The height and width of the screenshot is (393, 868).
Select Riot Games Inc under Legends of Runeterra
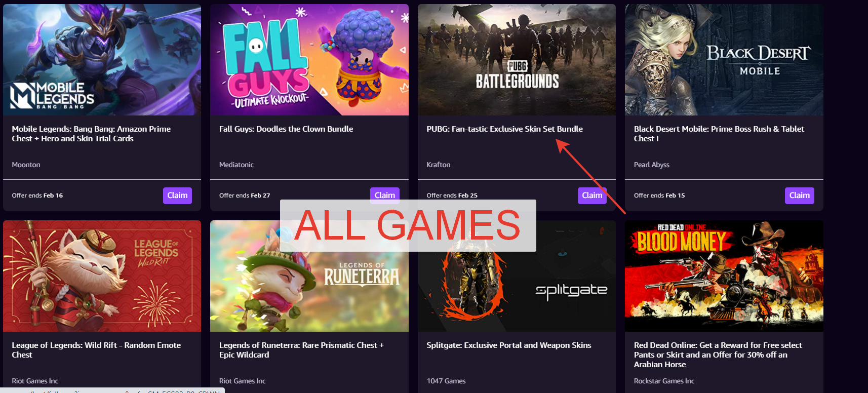pyautogui.click(x=242, y=381)
